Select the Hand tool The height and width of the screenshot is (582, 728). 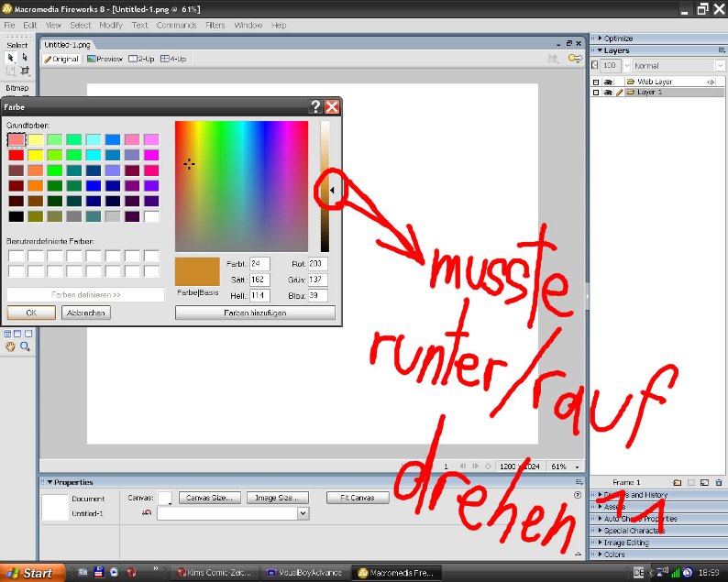pyautogui.click(x=11, y=346)
